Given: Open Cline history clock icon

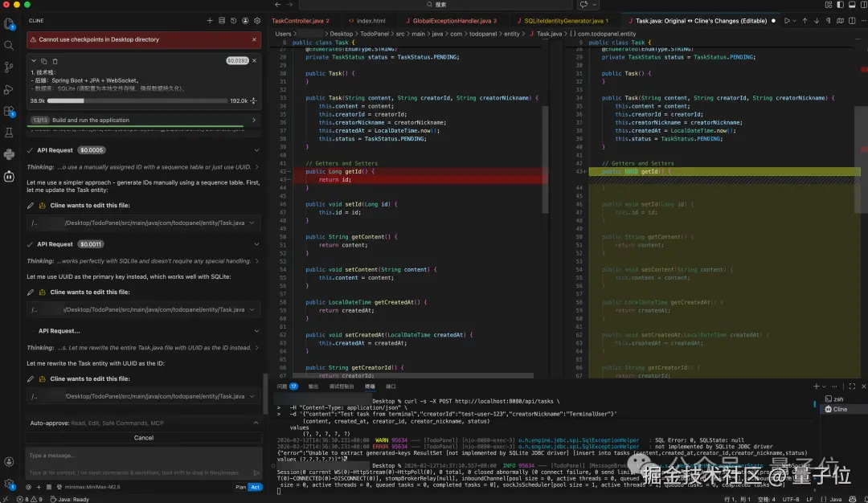Looking at the screenshot, I should tap(234, 20).
